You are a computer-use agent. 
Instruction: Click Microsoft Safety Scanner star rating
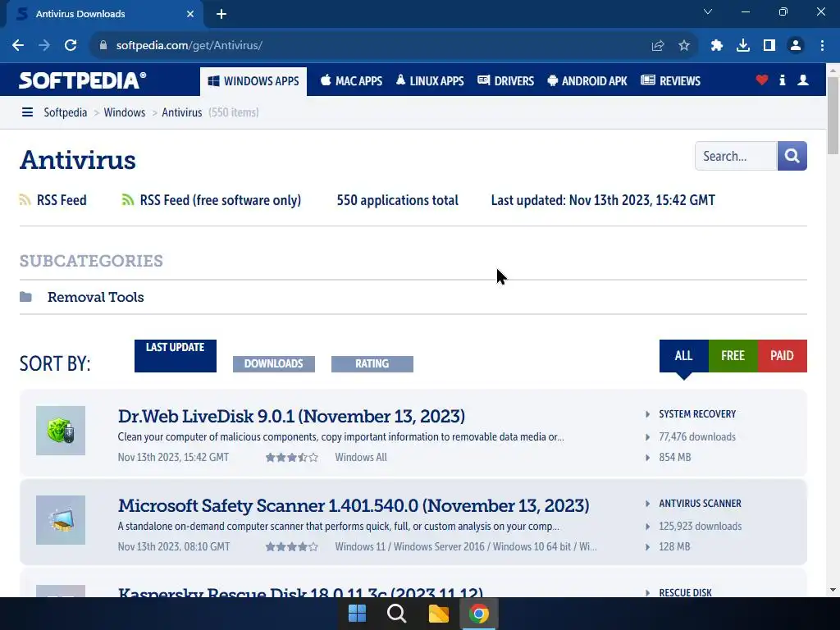pos(292,547)
